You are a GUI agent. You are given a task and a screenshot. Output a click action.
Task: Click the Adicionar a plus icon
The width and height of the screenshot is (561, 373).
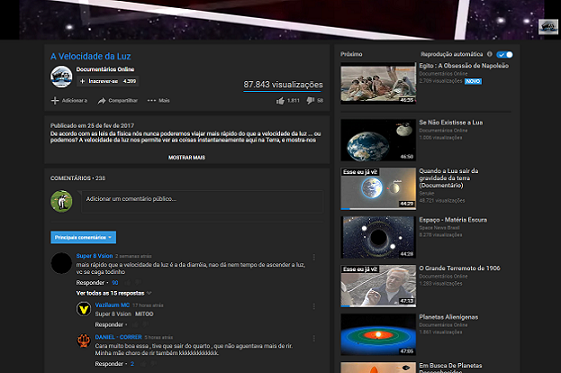coord(55,101)
